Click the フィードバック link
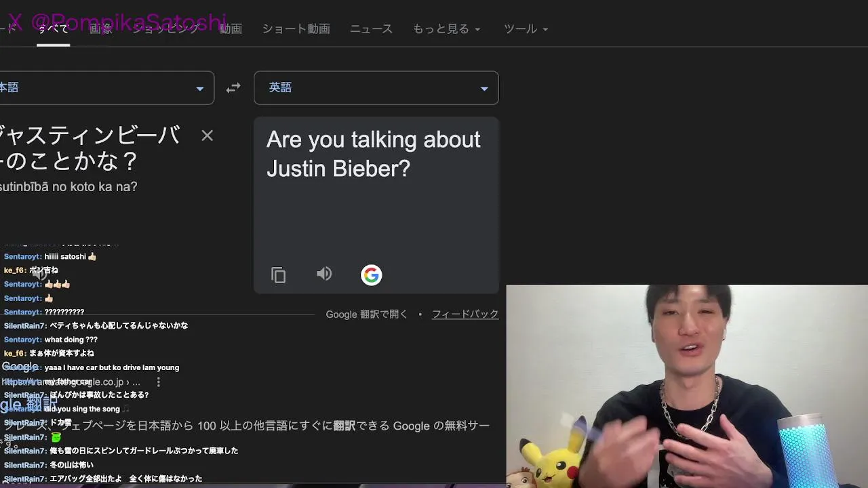This screenshot has height=488, width=868. click(x=465, y=314)
